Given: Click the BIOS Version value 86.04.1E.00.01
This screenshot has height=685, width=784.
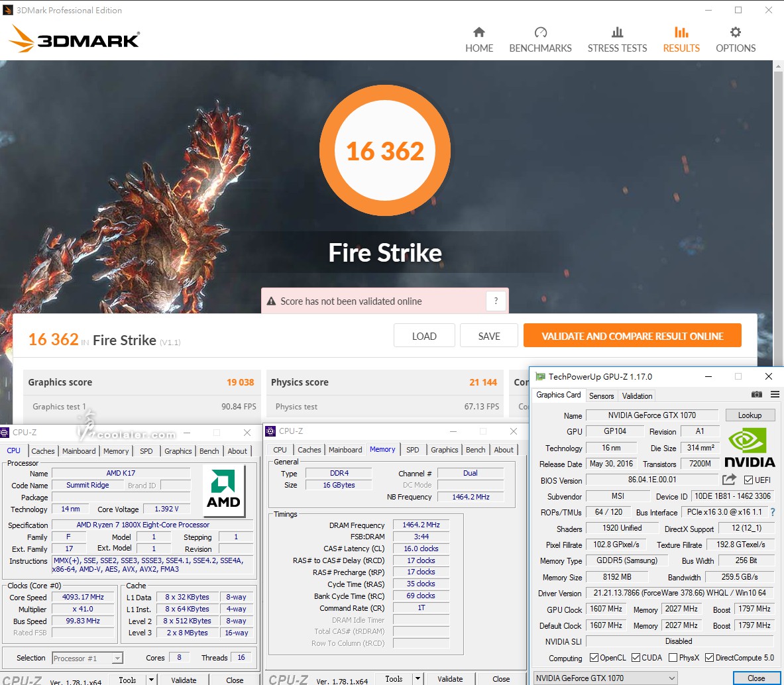Looking at the screenshot, I should point(652,480).
